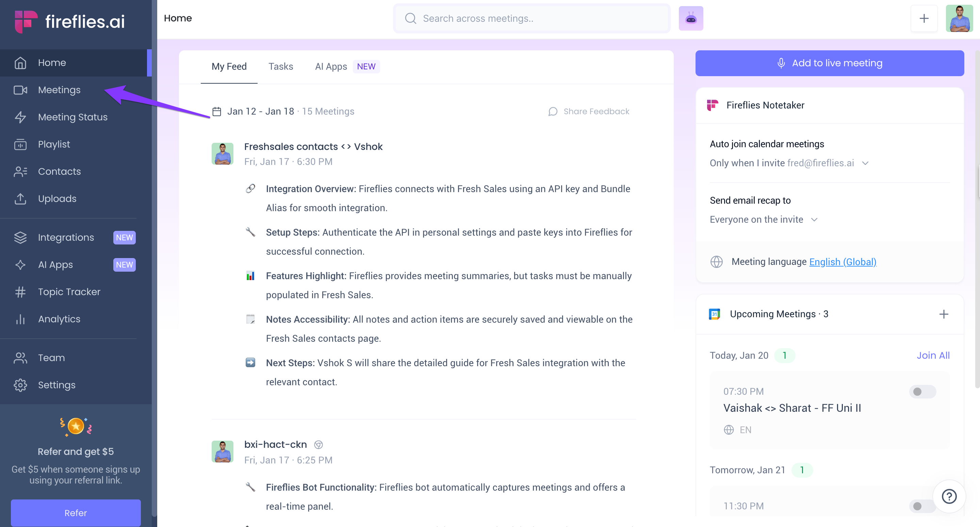
Task: Open the Jan 12 - Jan 18 date picker
Action: [260, 112]
